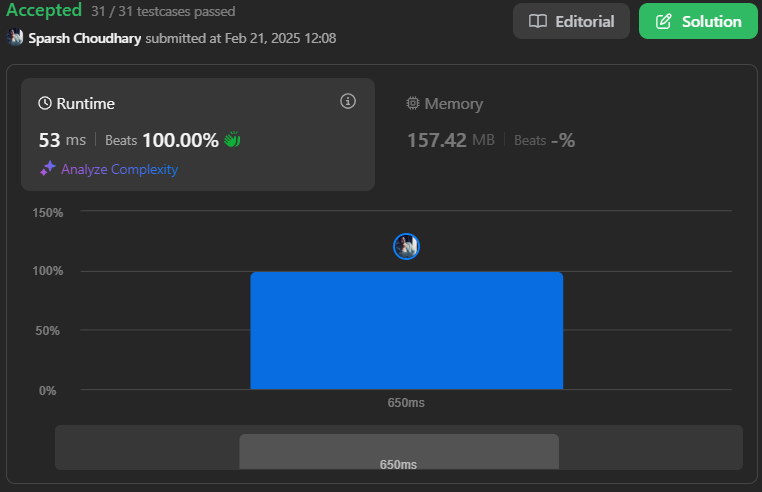Click the 53 ms runtime value
The image size is (762, 492).
click(62, 140)
